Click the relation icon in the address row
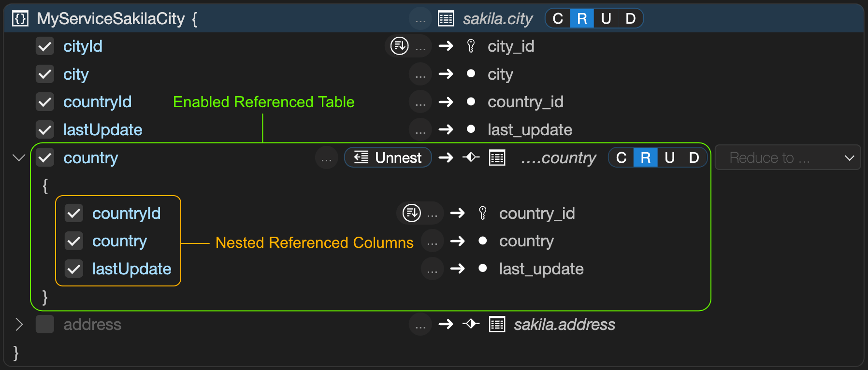868x370 pixels. point(471,324)
